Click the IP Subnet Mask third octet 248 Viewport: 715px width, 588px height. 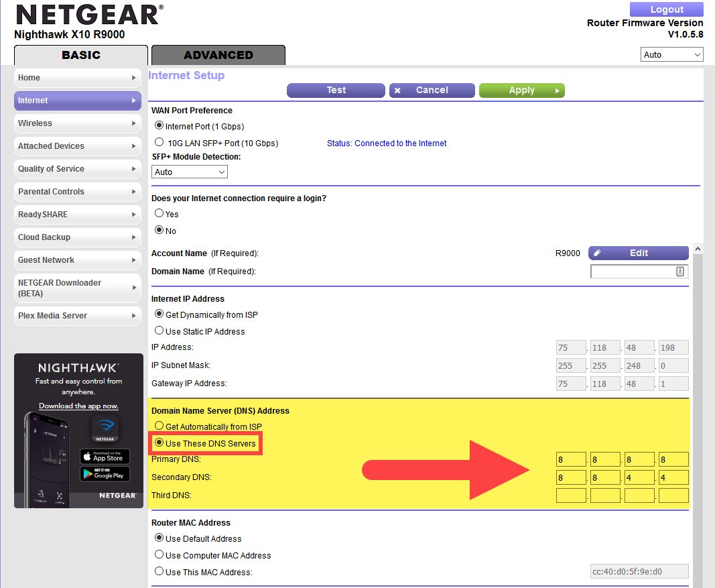[x=639, y=366]
